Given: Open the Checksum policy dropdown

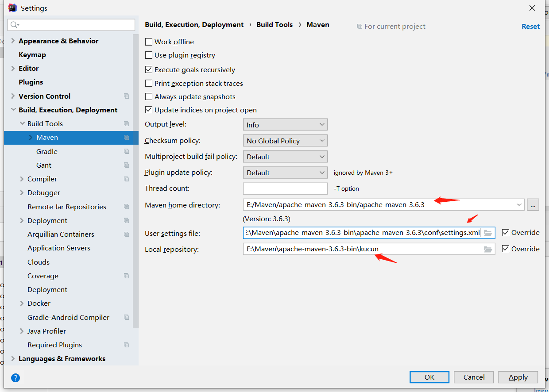Looking at the screenshot, I should 285,141.
